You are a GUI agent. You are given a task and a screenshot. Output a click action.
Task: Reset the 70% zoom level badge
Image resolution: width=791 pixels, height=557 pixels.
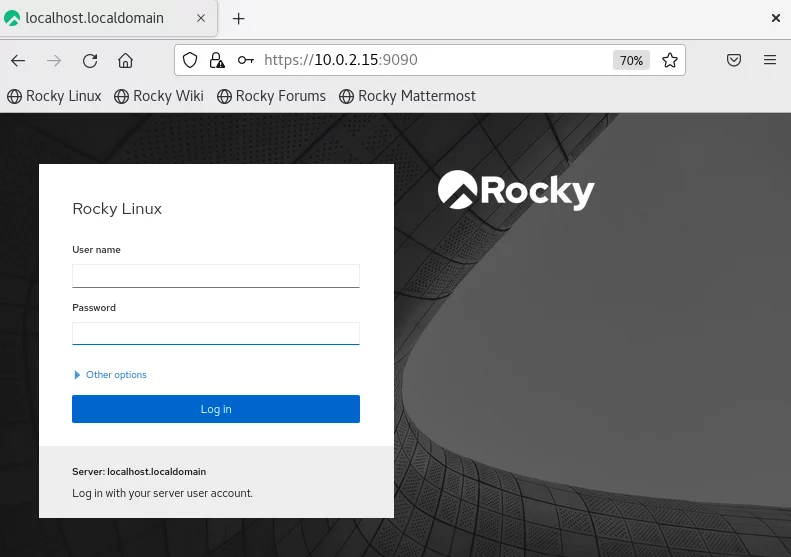pyautogui.click(x=631, y=61)
